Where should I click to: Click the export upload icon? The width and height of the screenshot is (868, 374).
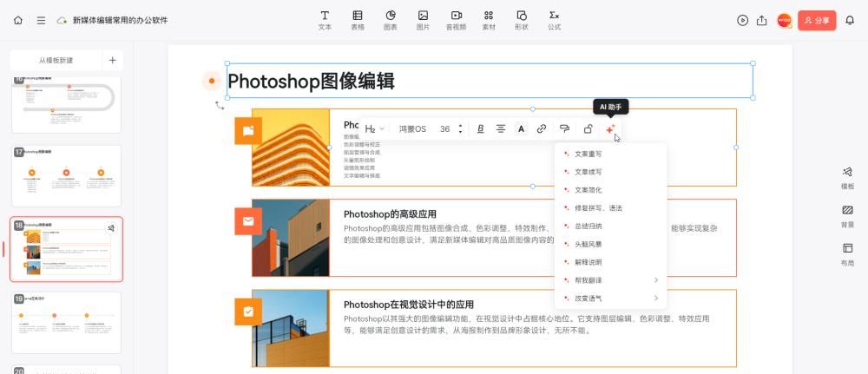pos(762,21)
